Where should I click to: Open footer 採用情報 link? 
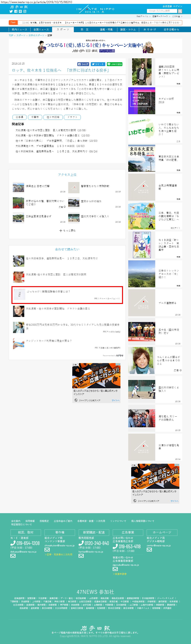pyautogui.click(x=30, y=521)
